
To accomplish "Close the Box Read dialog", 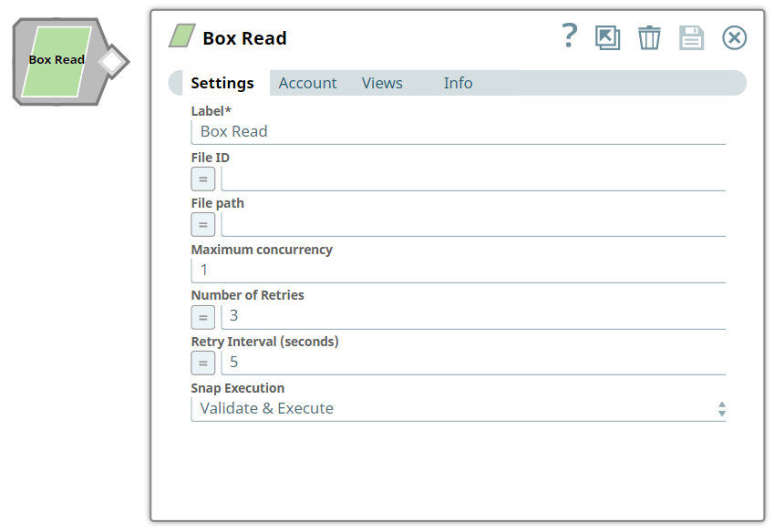I will click(734, 37).
